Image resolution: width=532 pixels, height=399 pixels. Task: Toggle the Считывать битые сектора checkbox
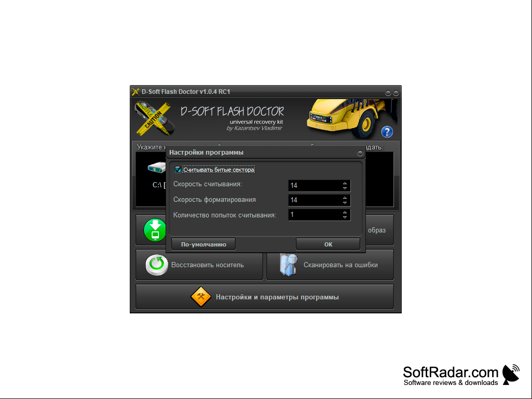click(178, 170)
